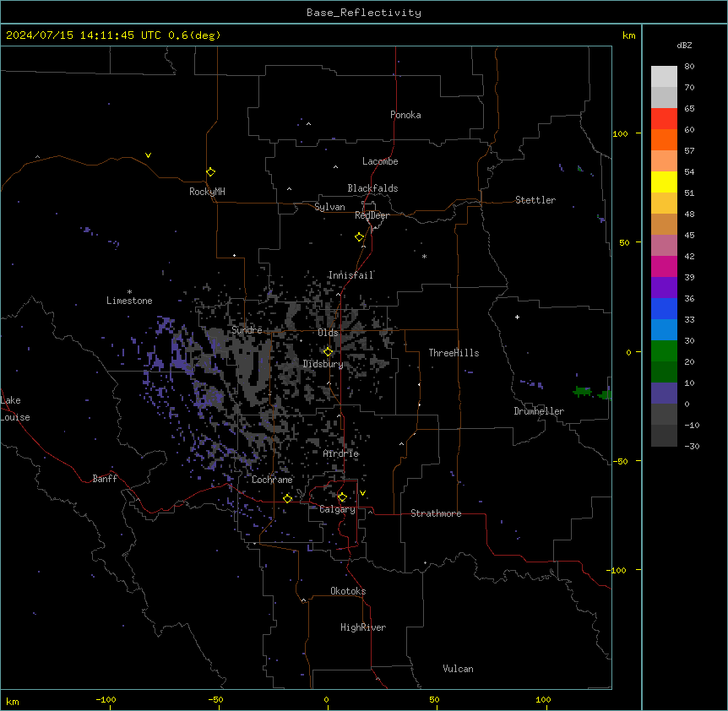728x711 pixels.
Task: Click the RockyMH label
Action: pyautogui.click(x=207, y=192)
